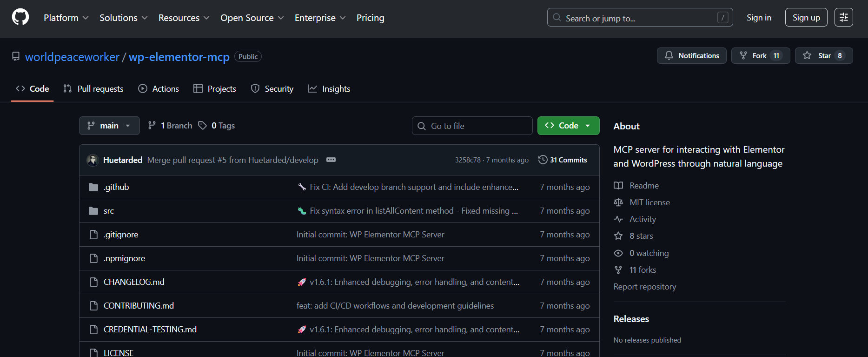Open the .github folder
This screenshot has height=357, width=868.
[116, 187]
